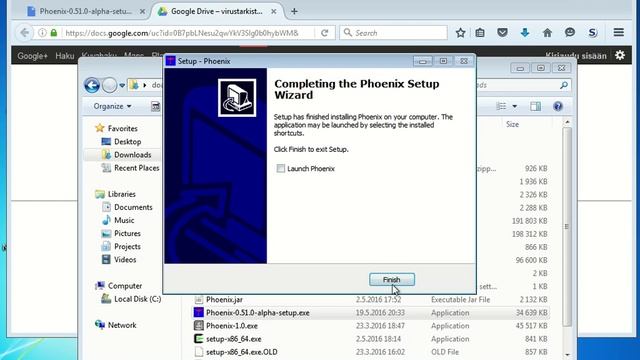Image resolution: width=640 pixels, height=360 pixels.
Task: Select Network in navigation pane
Action: (x=122, y=325)
